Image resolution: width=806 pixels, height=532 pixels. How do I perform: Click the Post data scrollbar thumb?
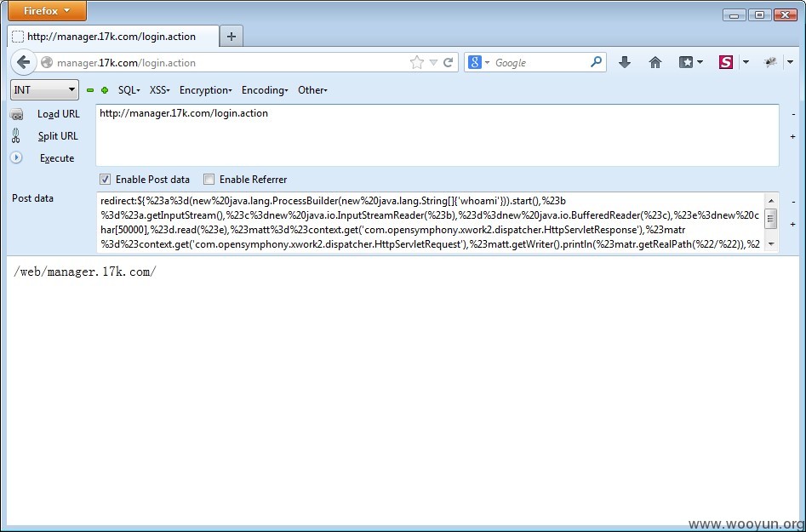tap(770, 219)
